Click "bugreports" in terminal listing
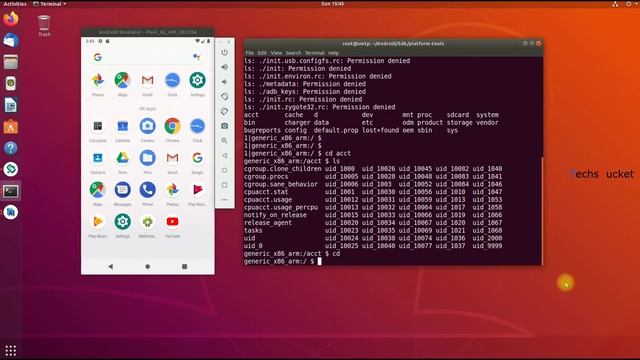This screenshot has width=640, height=360. [262, 130]
